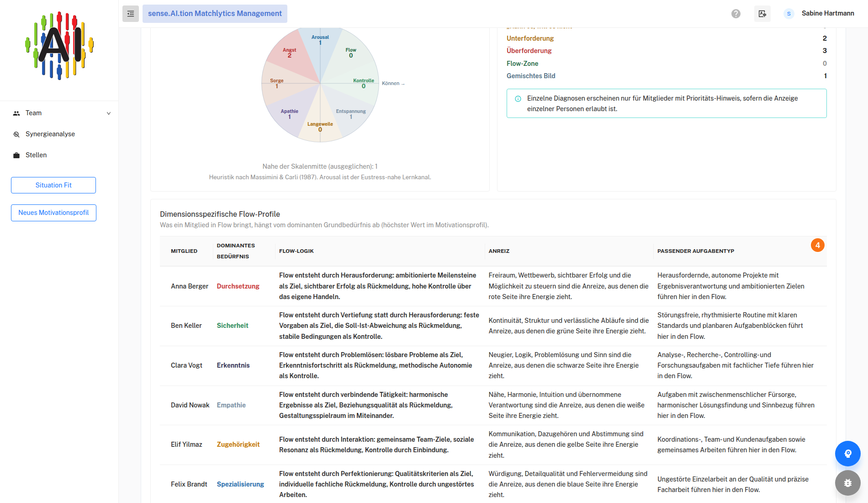
Task: Click Ben Keller's Sicherheit need label
Action: pos(233,326)
